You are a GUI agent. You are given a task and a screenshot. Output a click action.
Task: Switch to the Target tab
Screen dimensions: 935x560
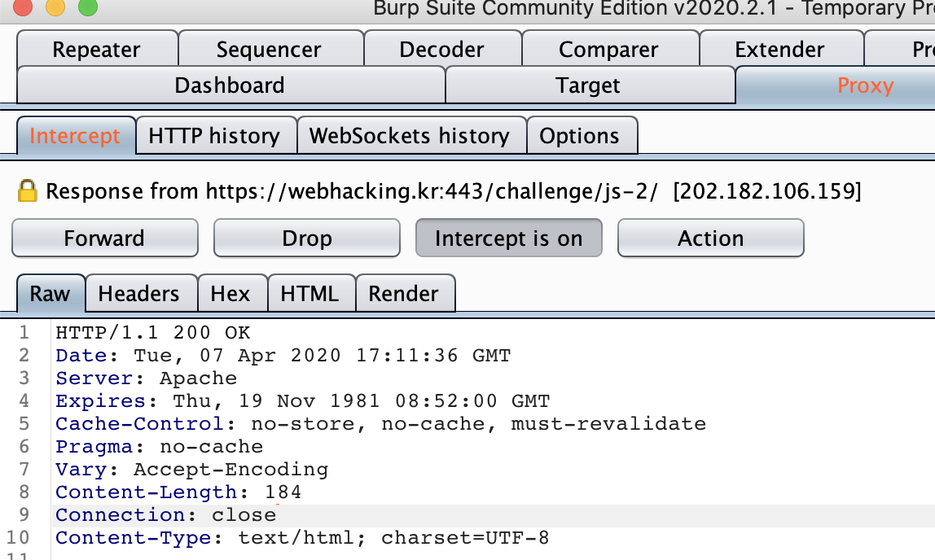coord(590,85)
